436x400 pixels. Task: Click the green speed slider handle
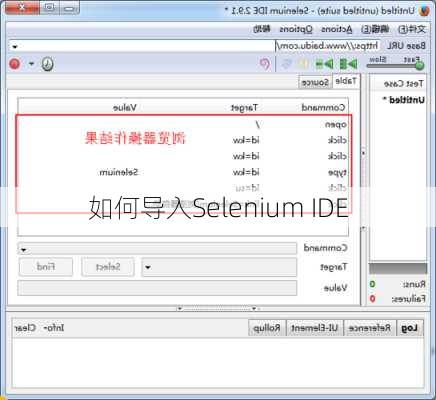(420, 65)
